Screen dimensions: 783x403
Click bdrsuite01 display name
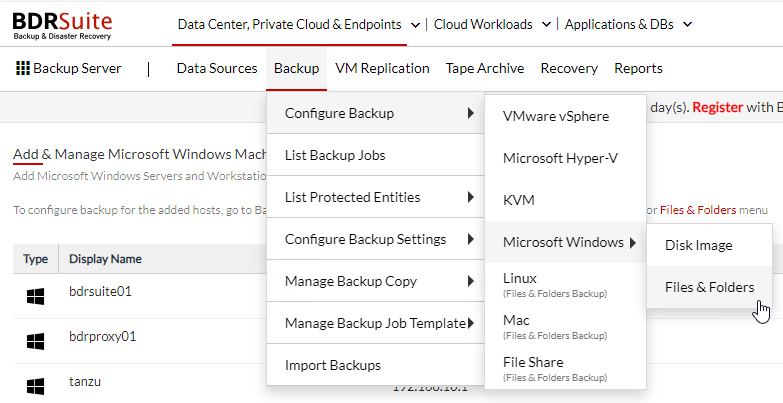(100, 291)
